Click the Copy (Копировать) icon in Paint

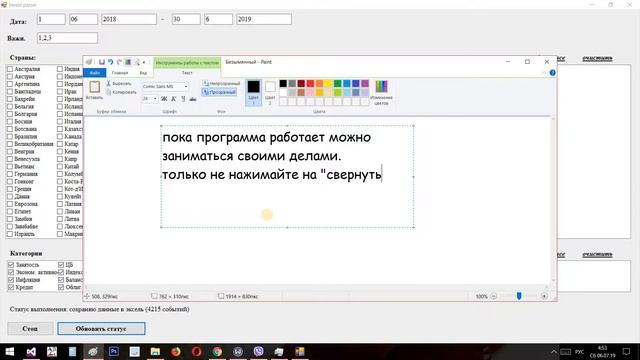pyautogui.click(x=109, y=92)
